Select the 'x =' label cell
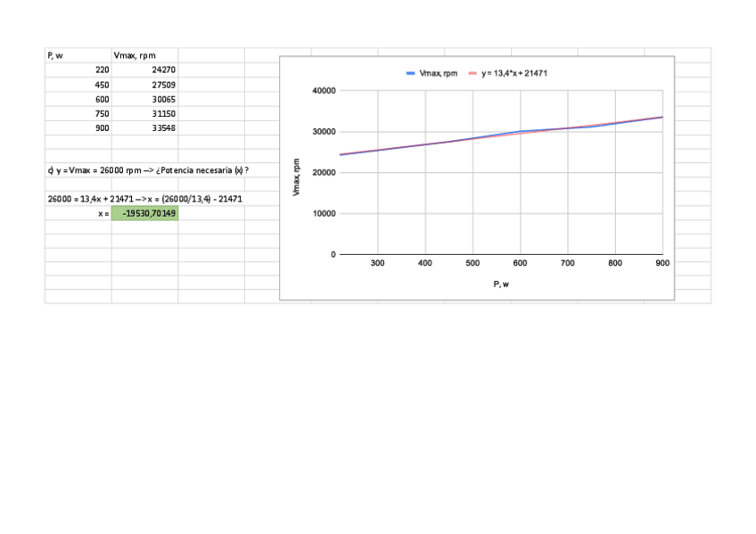 (78, 213)
